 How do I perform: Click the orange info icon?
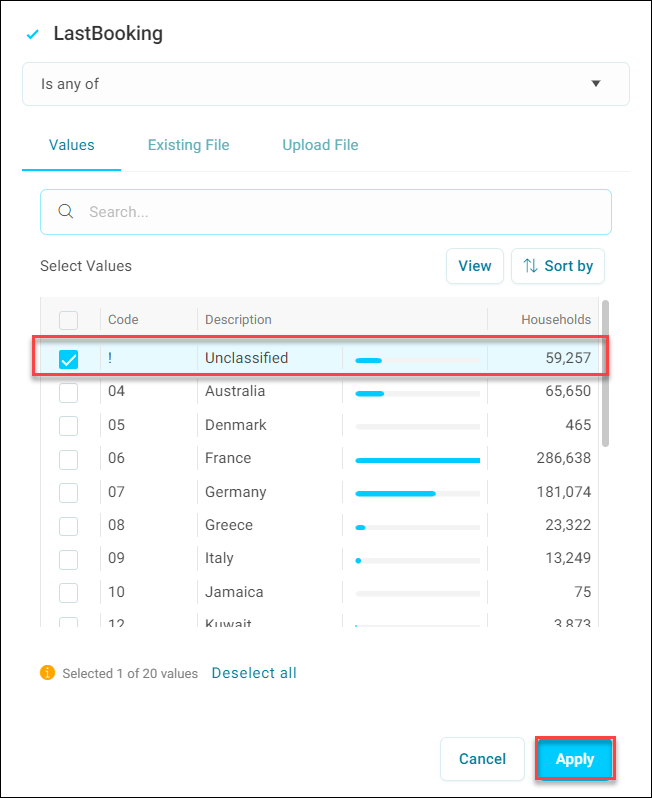47,673
